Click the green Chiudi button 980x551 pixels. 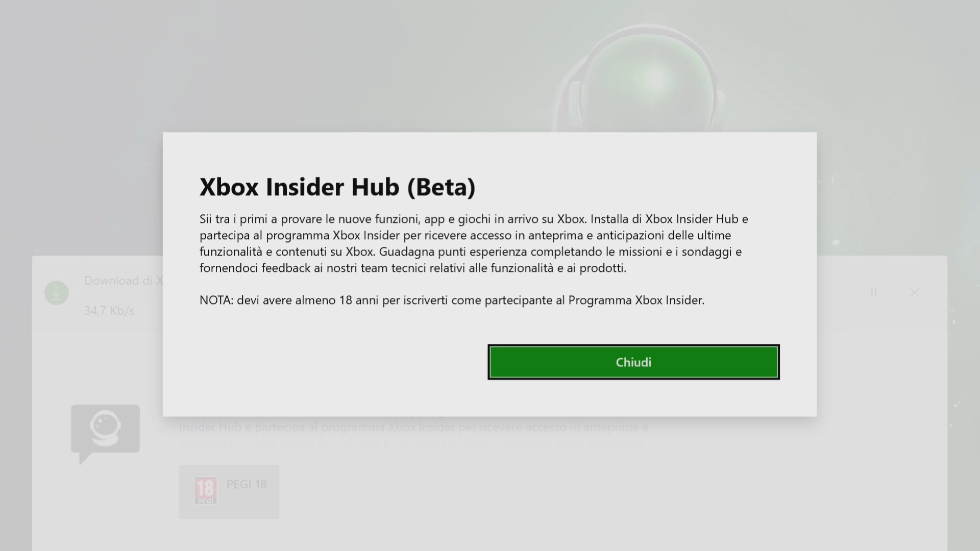coord(633,362)
